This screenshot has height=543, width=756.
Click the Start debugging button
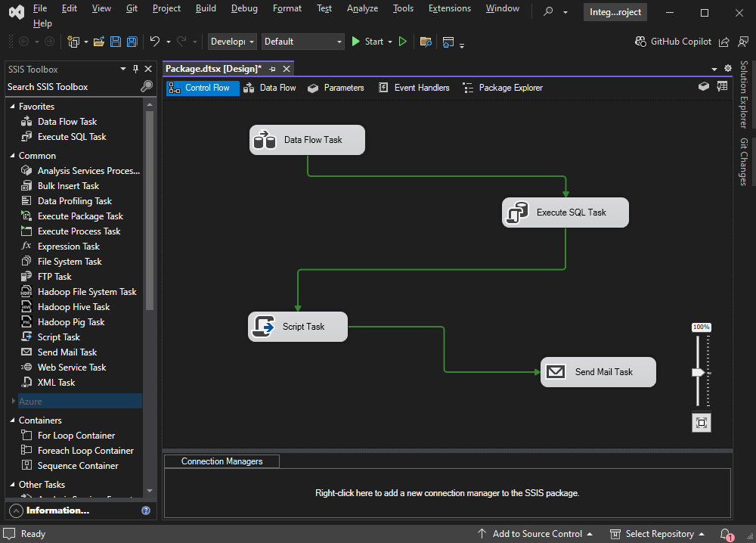tap(368, 42)
